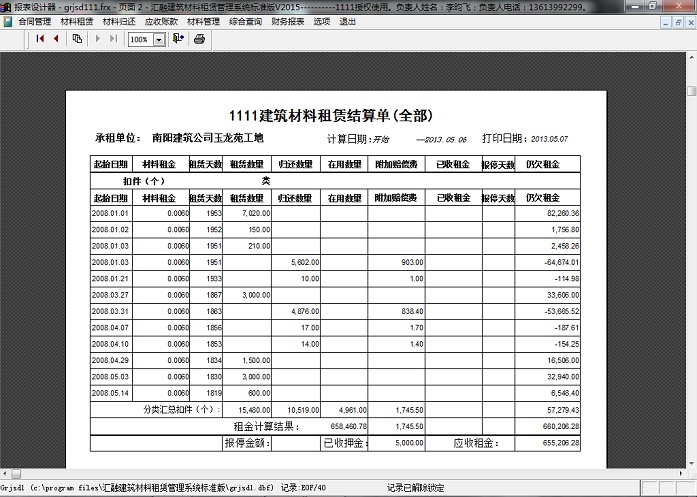
Task: Click the 报停金额 label
Action: 248,443
